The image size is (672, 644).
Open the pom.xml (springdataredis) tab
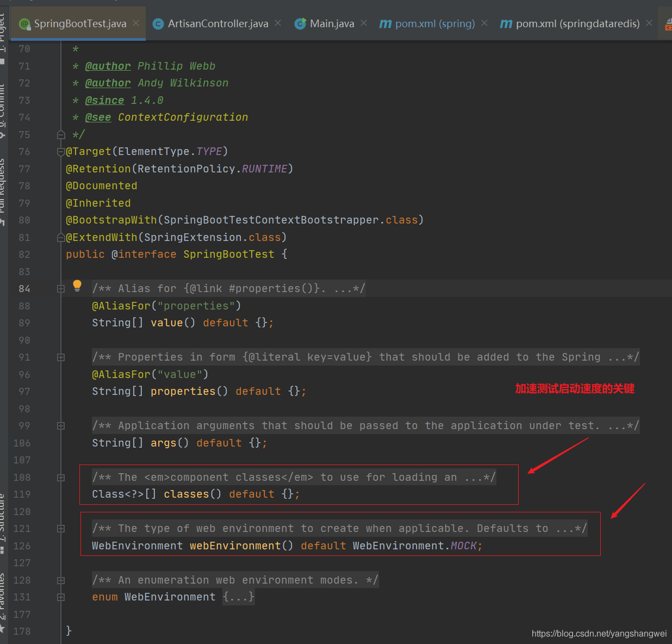tap(577, 23)
